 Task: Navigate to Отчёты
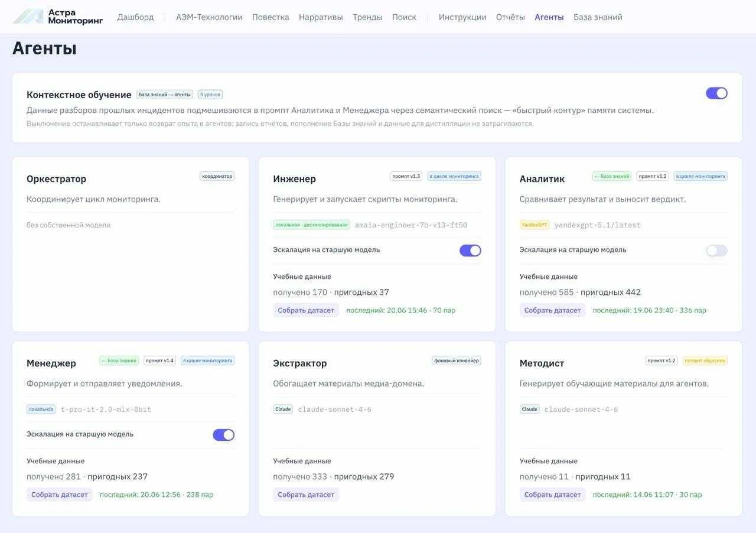(510, 17)
